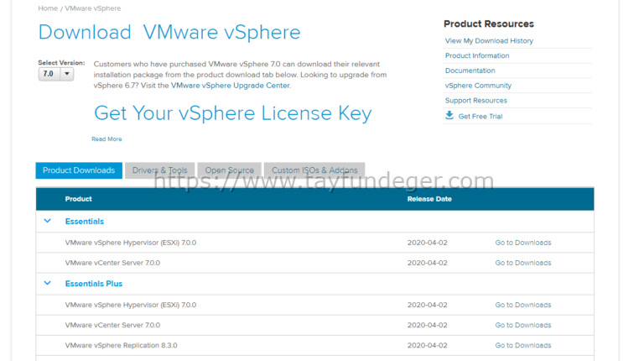This screenshot has height=361, width=644.
Task: Go to Downloads for vSphere Replication 8.3.0
Action: 522,345
